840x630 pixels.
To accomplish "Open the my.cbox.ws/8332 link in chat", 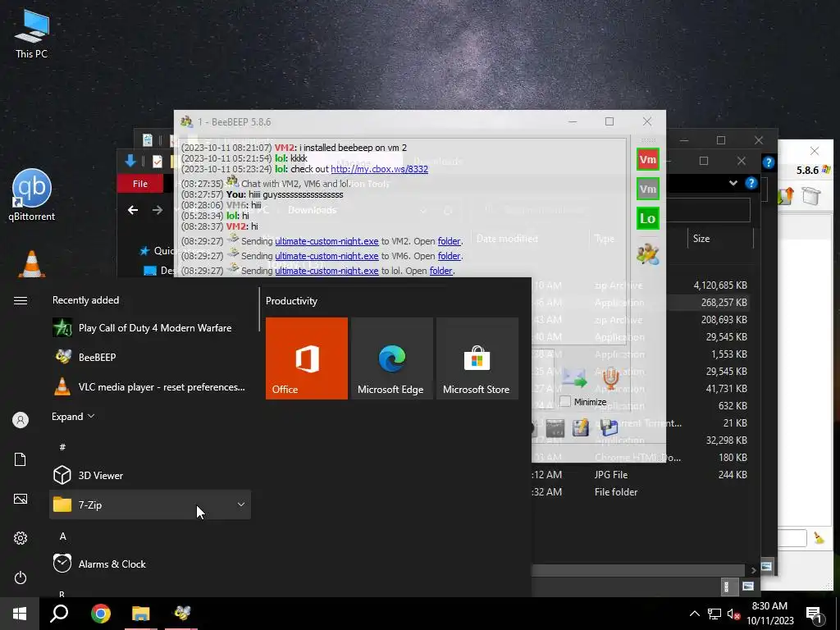I will coord(379,169).
